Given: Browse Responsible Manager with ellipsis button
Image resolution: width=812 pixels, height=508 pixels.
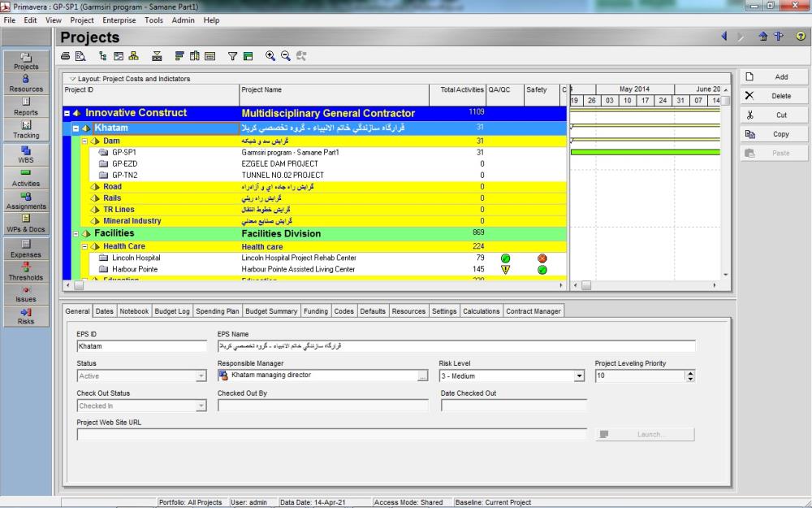Looking at the screenshot, I should click(422, 376).
